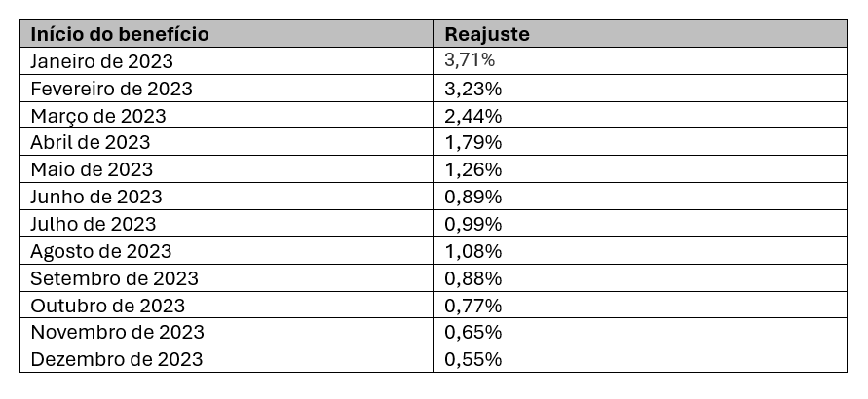Select the 'Junho de 2023' cell

226,197
